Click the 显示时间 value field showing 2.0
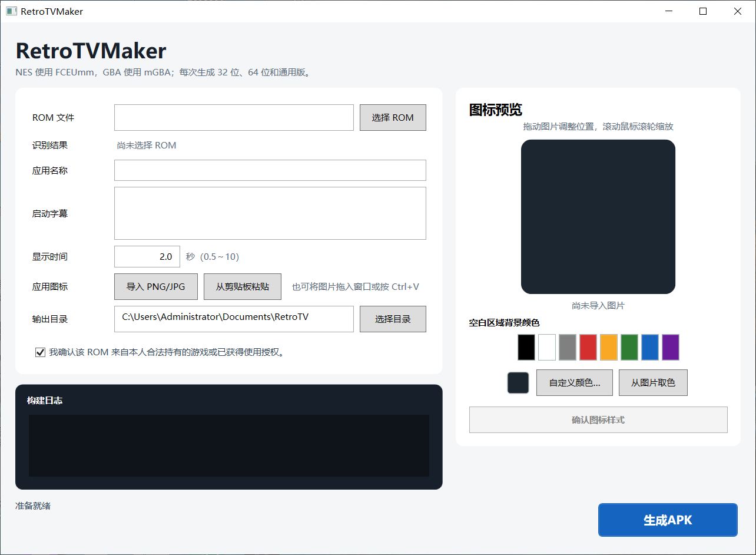This screenshot has height=555, width=756. [x=147, y=256]
